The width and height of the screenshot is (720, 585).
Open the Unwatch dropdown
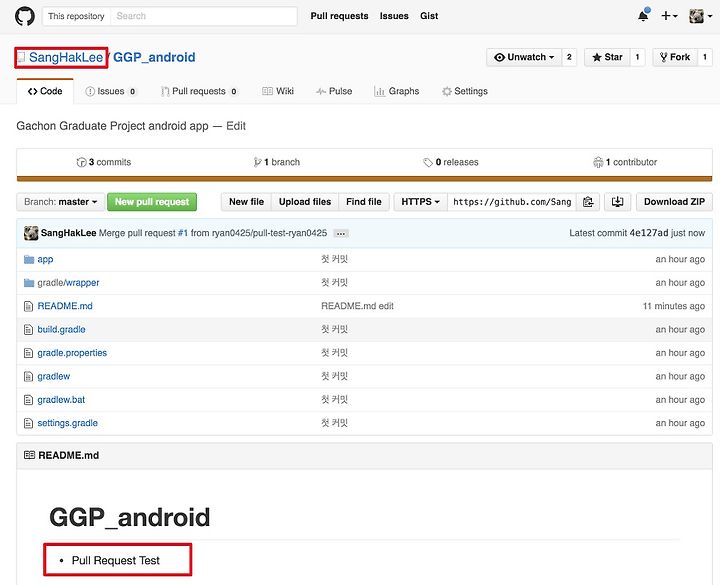[524, 57]
